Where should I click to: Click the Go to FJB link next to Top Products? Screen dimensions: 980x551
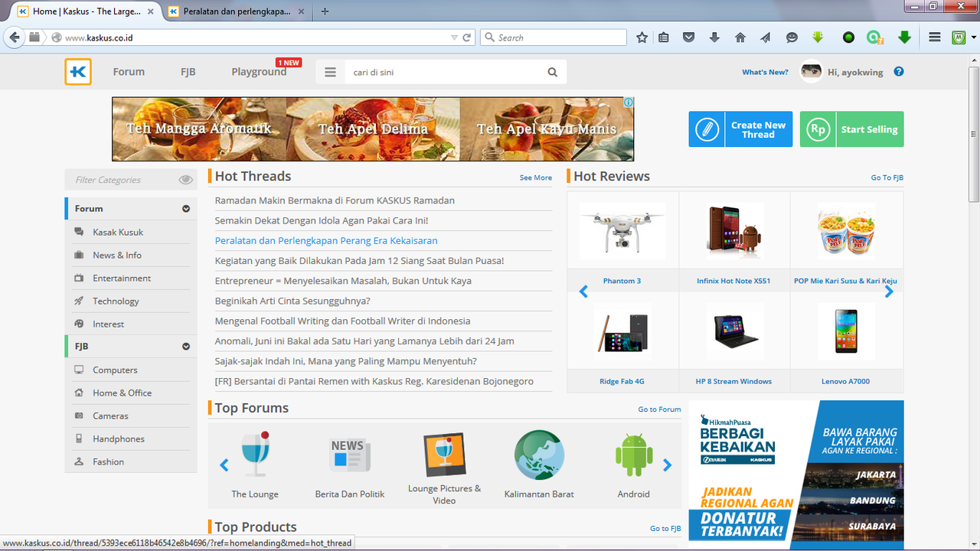click(665, 529)
